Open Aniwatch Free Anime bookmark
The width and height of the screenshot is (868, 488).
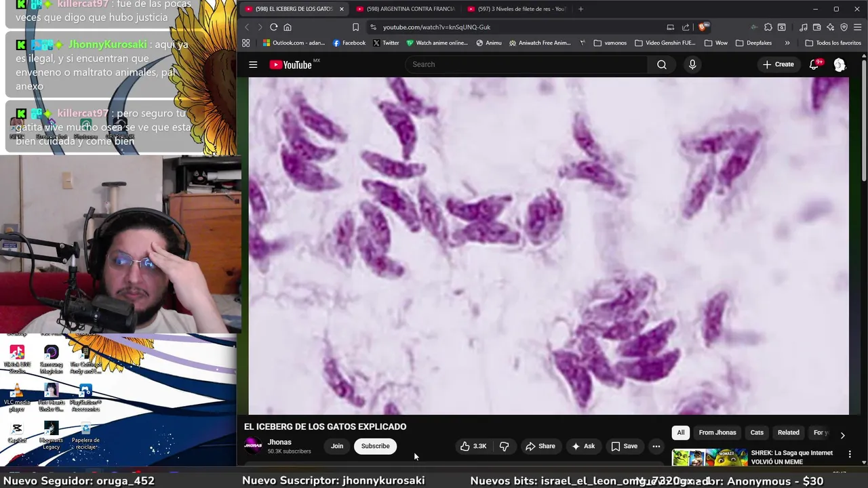point(539,43)
